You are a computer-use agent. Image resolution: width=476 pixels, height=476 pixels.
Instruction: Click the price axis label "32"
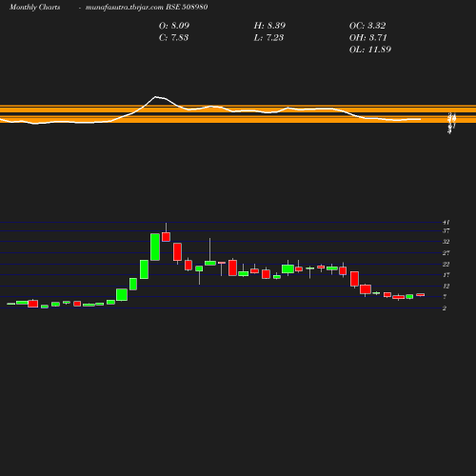pyautogui.click(x=446, y=242)
